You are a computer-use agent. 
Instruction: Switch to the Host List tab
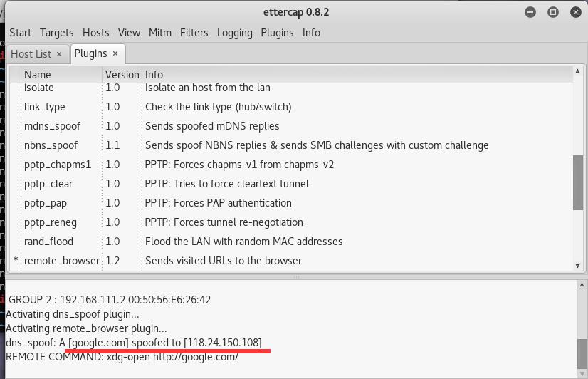(31, 54)
